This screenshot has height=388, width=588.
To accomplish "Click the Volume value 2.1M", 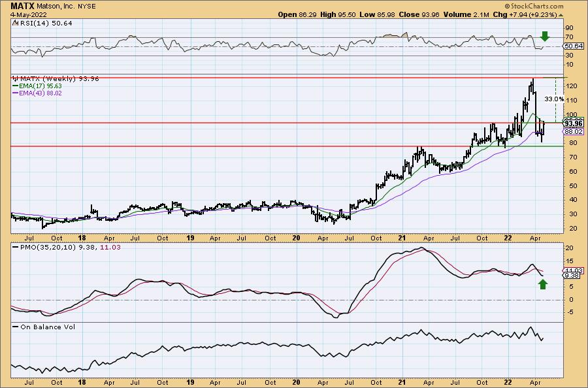I will (481, 14).
